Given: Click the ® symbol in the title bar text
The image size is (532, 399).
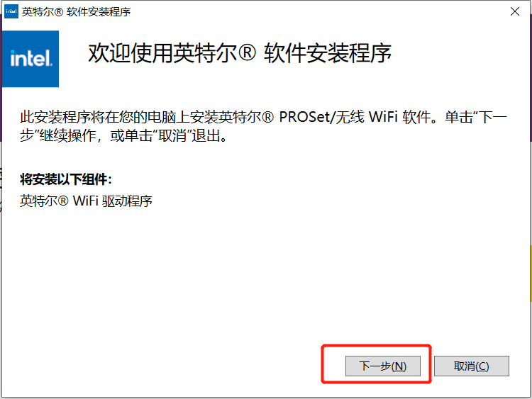Looking at the screenshot, I should [59, 12].
